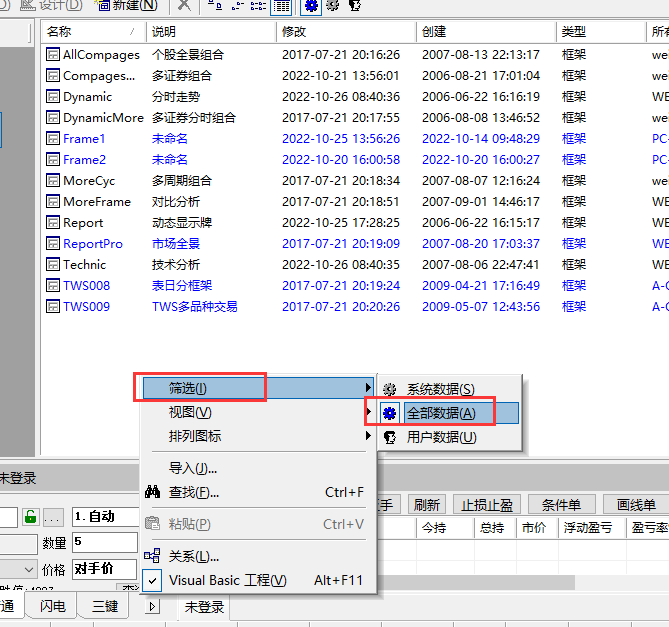
Task: Switch to 三键 tab
Action: (105, 606)
